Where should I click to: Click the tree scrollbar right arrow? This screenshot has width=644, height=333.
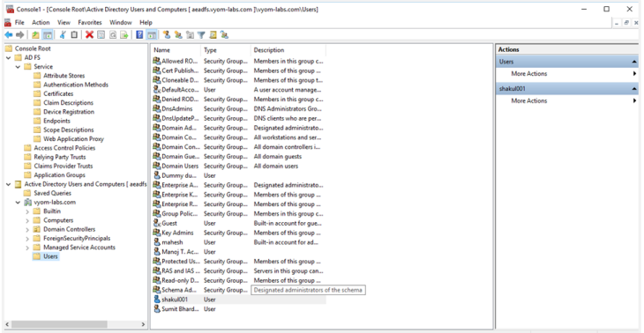tap(143, 324)
